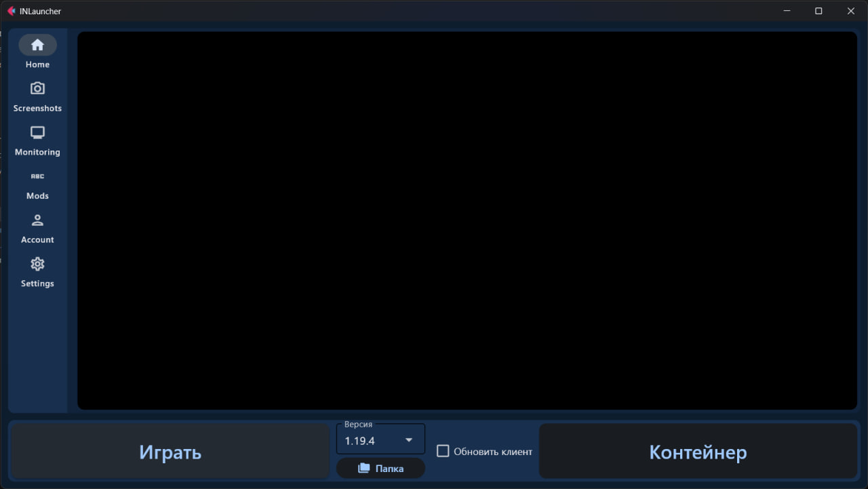Image resolution: width=868 pixels, height=489 pixels.
Task: Open the Monitoring screen icon
Action: pyautogui.click(x=37, y=133)
